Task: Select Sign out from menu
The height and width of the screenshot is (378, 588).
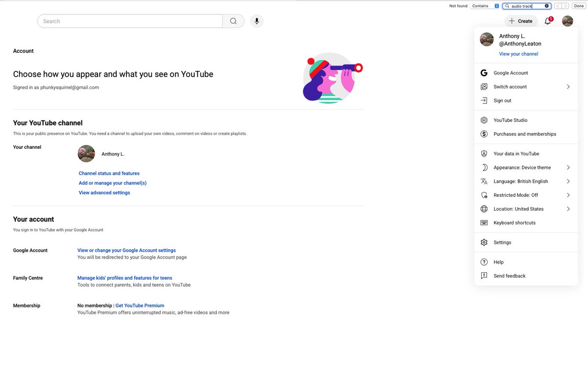Action: click(526, 100)
